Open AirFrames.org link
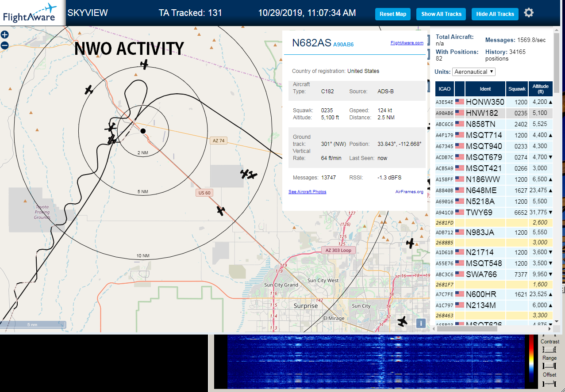 (409, 192)
